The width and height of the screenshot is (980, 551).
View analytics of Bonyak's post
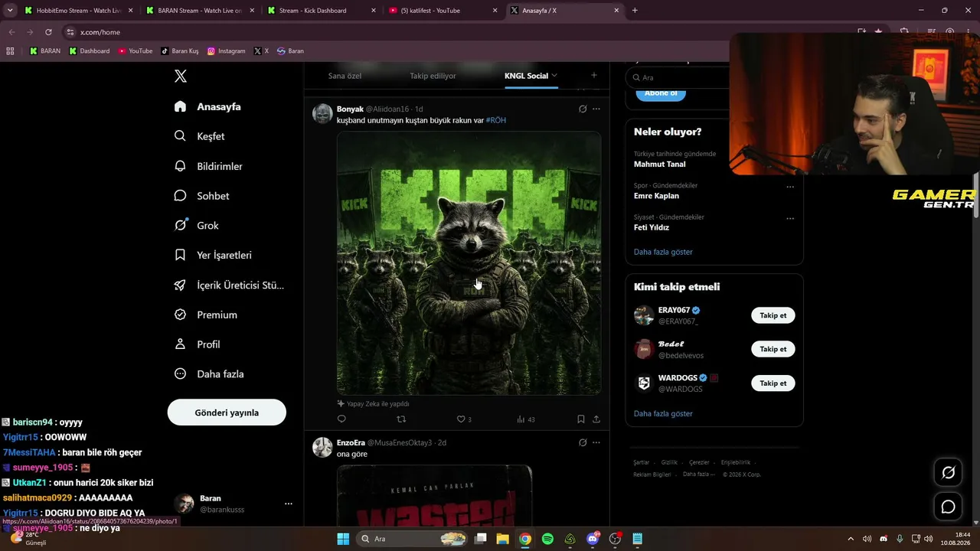tap(526, 419)
